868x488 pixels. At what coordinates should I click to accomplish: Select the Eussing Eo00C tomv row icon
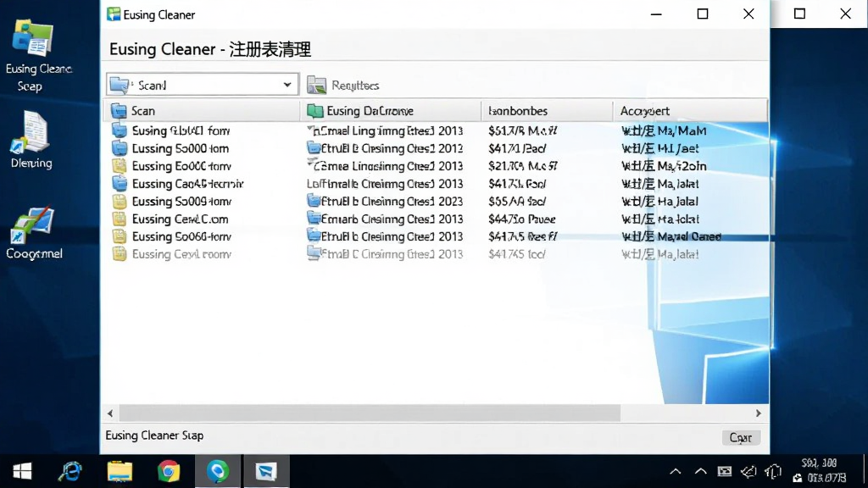click(x=119, y=166)
